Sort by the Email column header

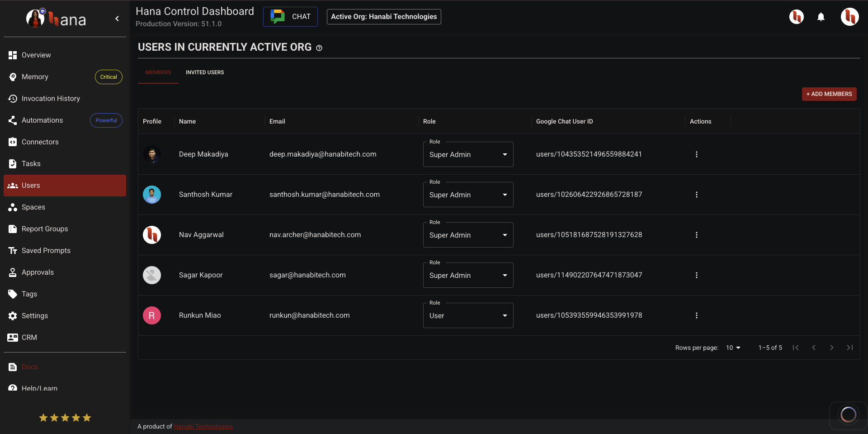click(277, 121)
